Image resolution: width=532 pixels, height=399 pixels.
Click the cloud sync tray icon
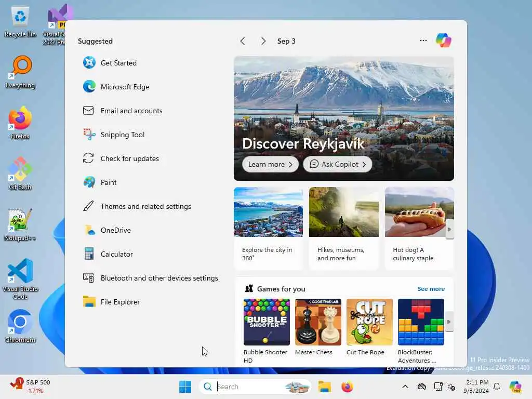tap(422, 387)
